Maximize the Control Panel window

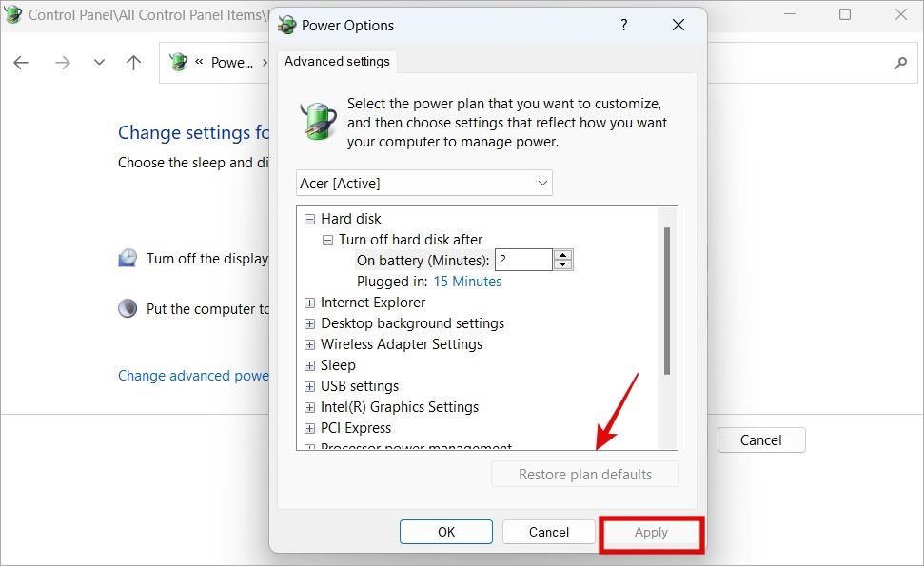tap(845, 14)
